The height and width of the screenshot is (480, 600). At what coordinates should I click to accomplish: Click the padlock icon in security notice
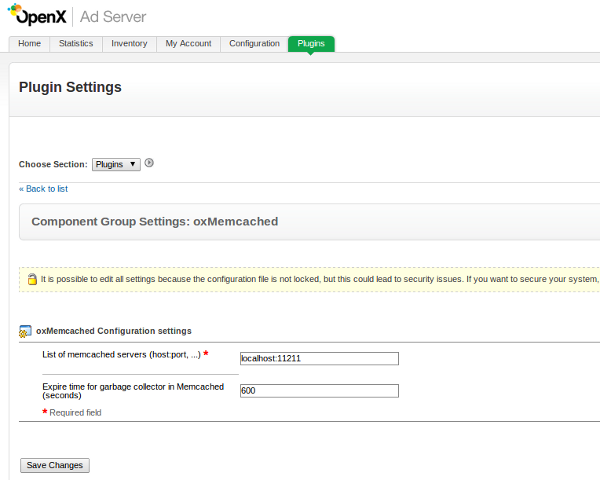coord(32,279)
